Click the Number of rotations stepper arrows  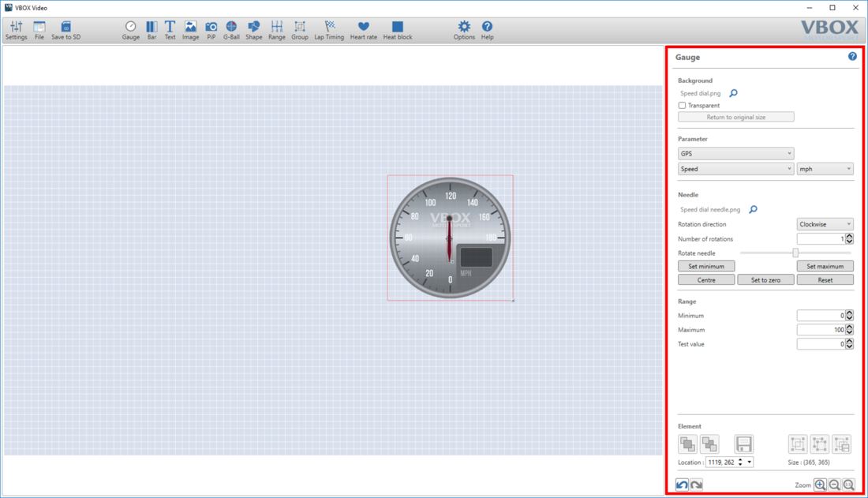pos(849,239)
